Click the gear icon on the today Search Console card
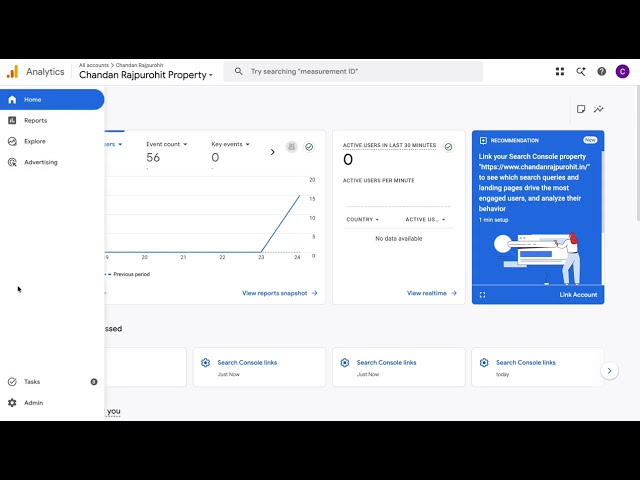This screenshot has width=640, height=480. (484, 362)
